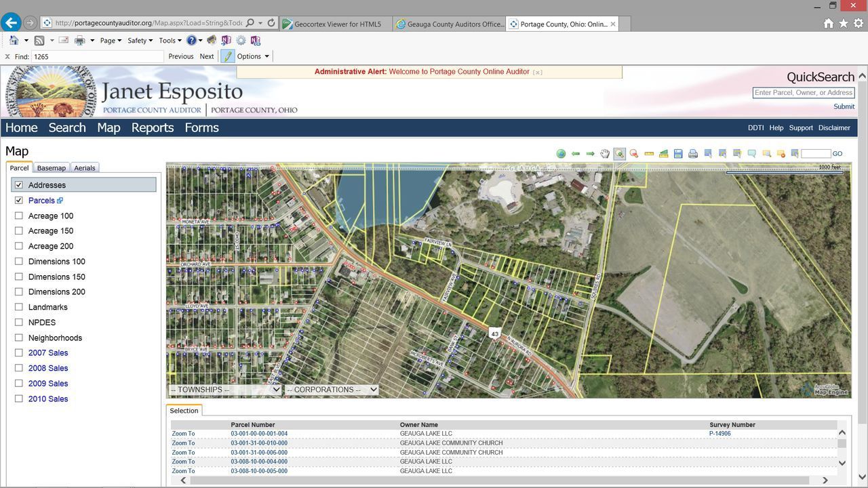Click the save map floppy disk icon
The image size is (868, 488).
(x=678, y=154)
